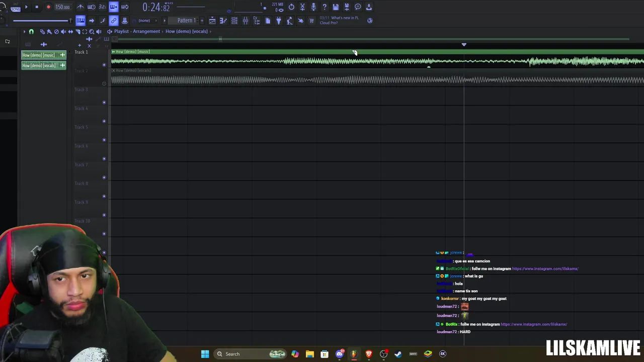Click the playhead marker on timeline
Viewport: 644px width, 362px height.
pos(464,45)
